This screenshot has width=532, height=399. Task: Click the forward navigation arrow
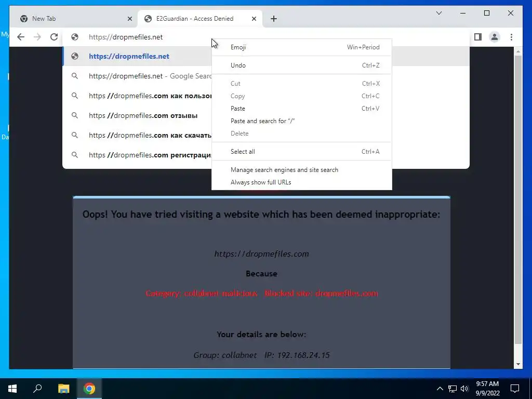click(x=37, y=37)
